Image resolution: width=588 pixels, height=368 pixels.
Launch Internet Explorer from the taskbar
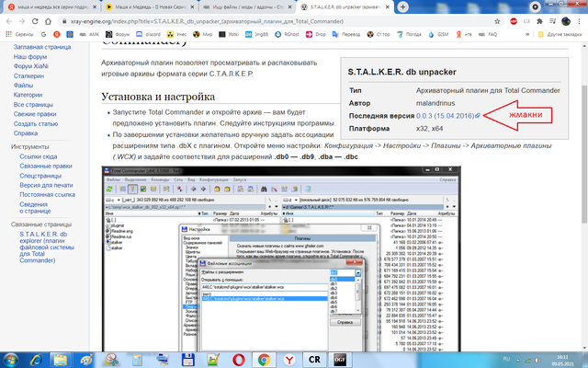tap(37, 360)
